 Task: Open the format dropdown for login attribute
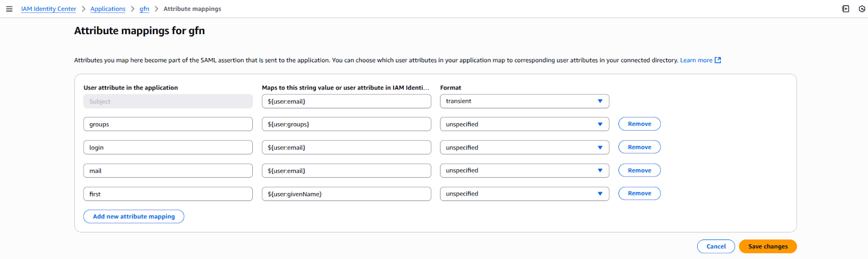point(524,147)
